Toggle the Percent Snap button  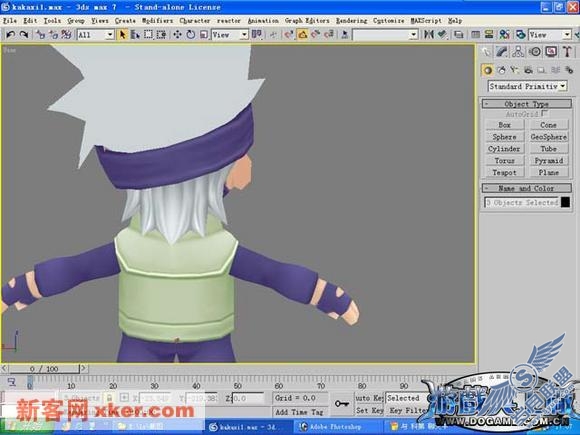point(316,34)
